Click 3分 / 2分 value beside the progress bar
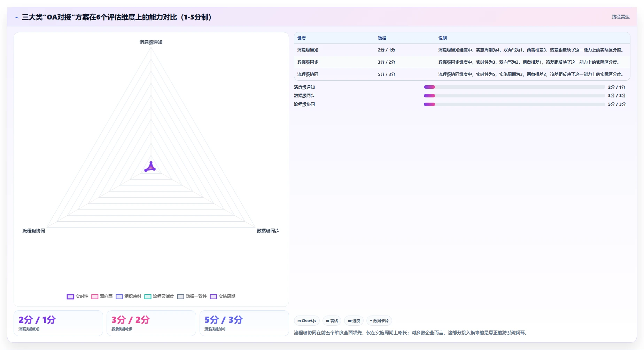 [617, 96]
